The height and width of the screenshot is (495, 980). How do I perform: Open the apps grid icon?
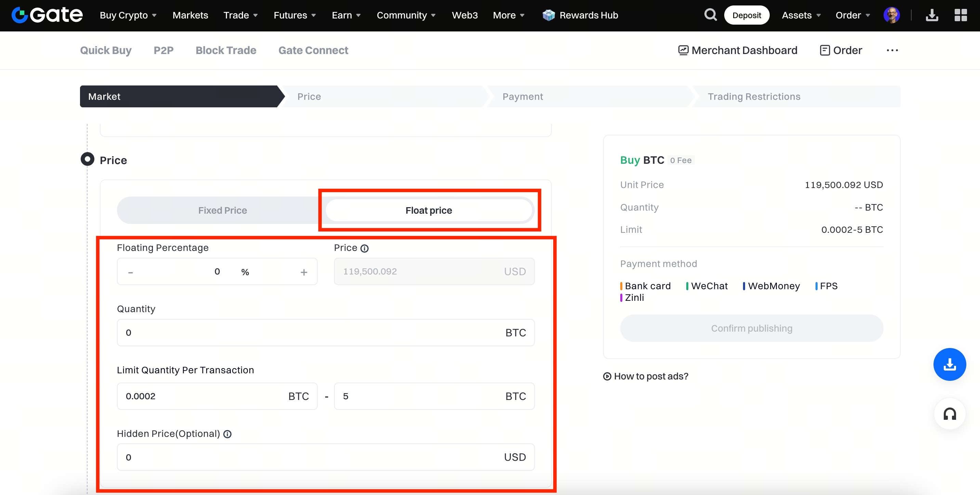(960, 15)
